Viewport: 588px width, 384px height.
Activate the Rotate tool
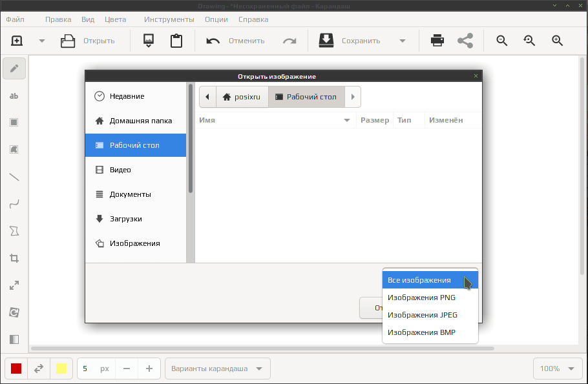coord(14,312)
